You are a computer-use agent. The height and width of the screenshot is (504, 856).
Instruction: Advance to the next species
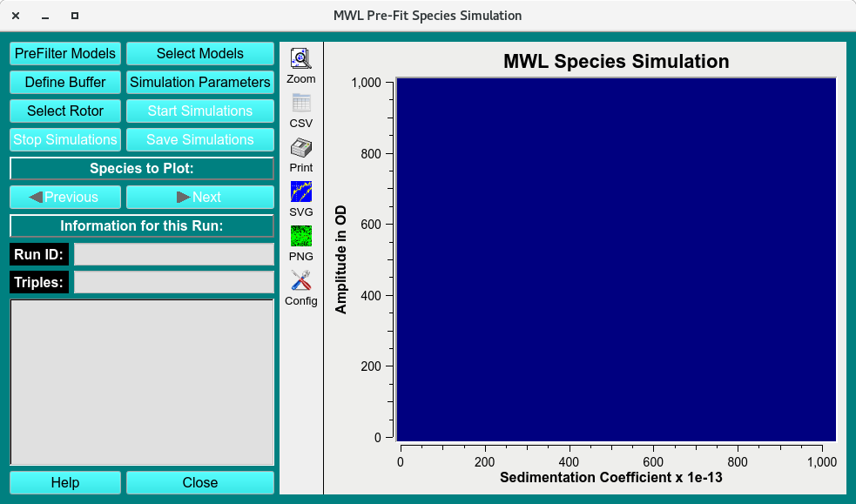point(199,197)
